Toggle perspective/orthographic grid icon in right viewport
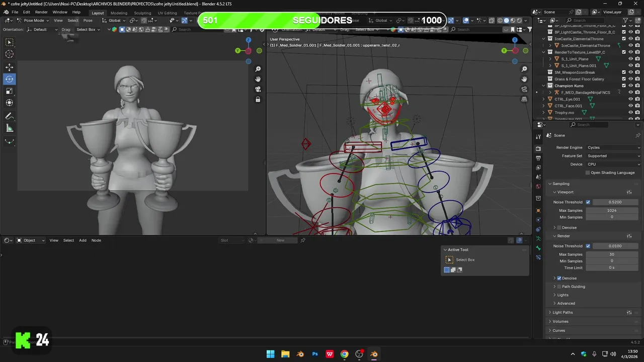The width and height of the screenshot is (644, 362). tap(524, 99)
